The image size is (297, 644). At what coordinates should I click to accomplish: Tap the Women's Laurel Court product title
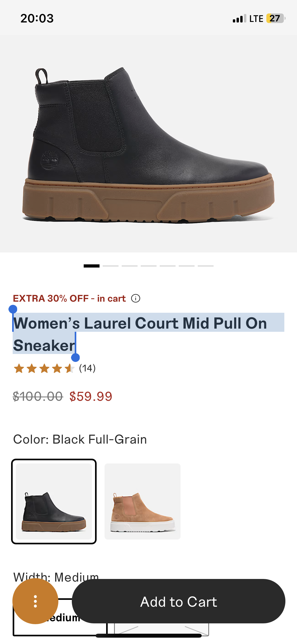pos(140,334)
